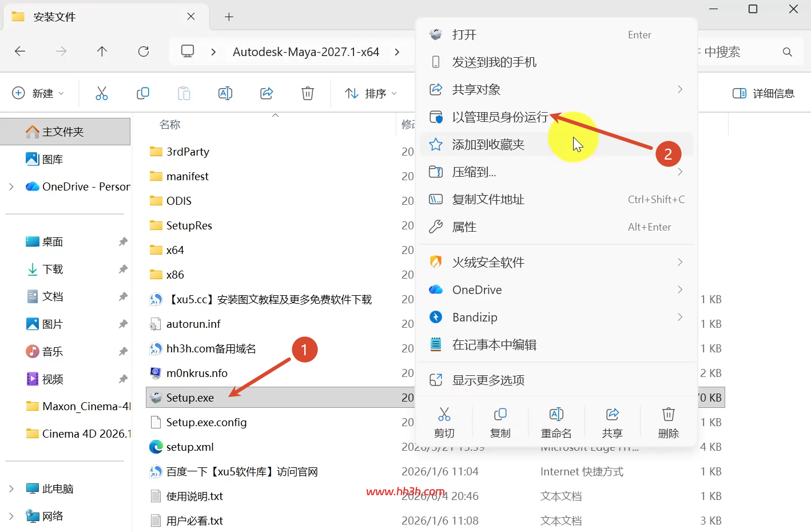This screenshot has height=532, width=811.
Task: Open 主文件夹 in the sidebar
Action: tap(65, 132)
